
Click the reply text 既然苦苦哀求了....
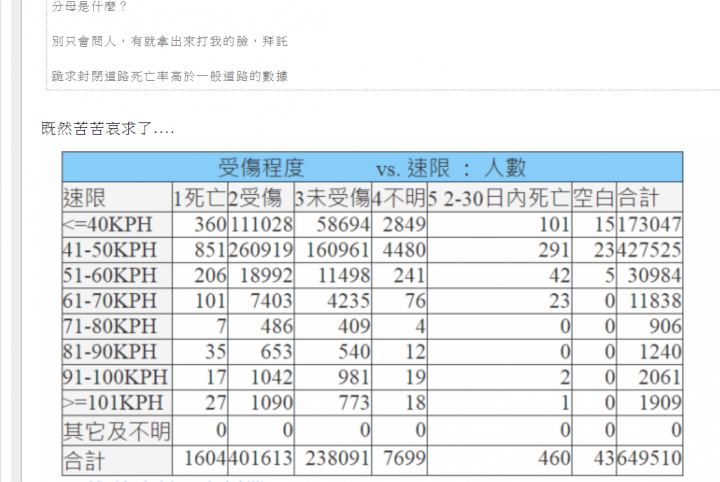pos(107,128)
